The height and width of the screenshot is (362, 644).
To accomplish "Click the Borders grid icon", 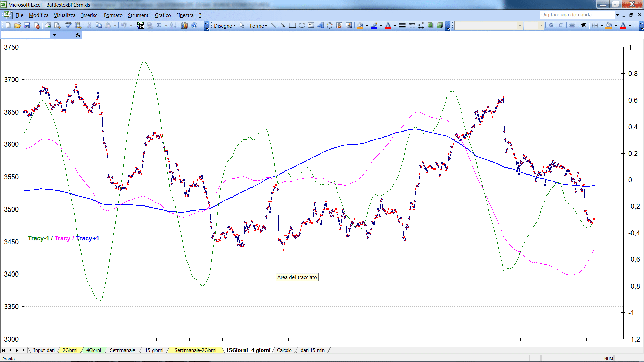I will click(x=595, y=25).
